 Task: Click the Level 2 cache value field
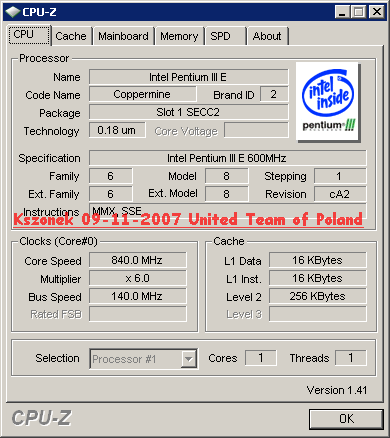[318, 296]
